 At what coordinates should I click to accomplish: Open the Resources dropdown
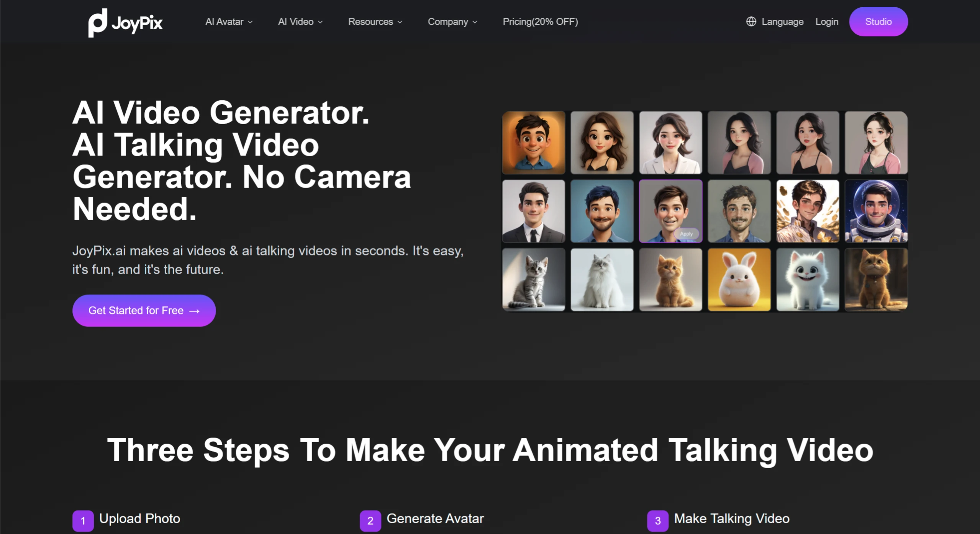click(x=375, y=22)
